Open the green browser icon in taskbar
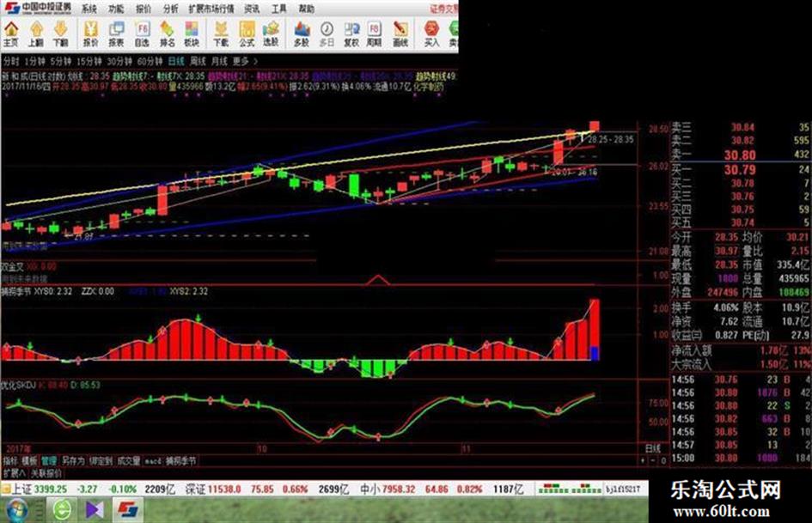The width and height of the screenshot is (812, 523). 63,510
